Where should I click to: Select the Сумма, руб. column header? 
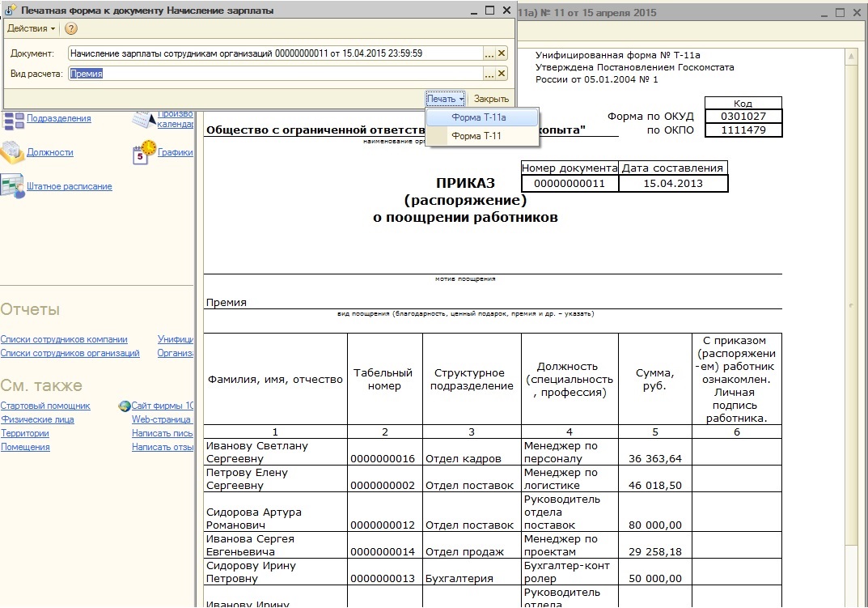[655, 379]
